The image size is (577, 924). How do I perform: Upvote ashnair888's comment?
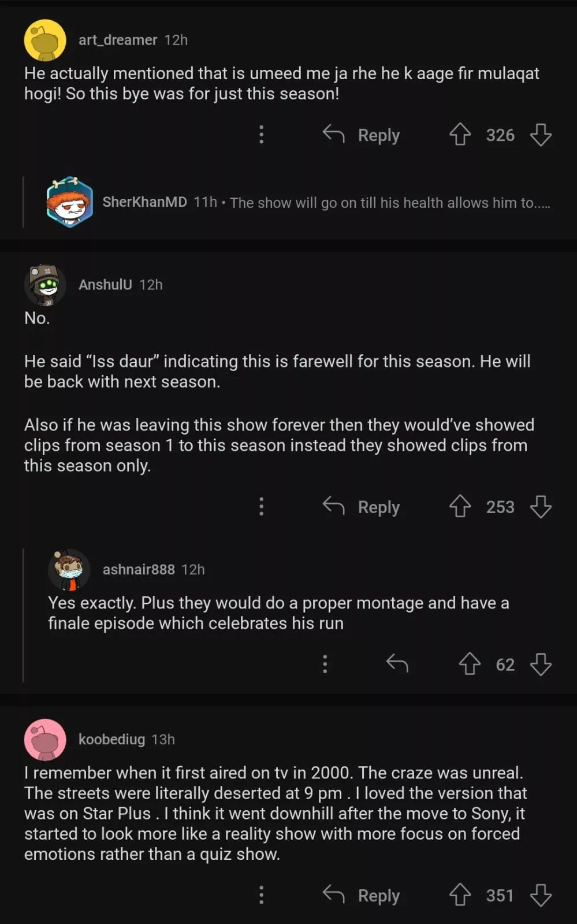pos(469,664)
